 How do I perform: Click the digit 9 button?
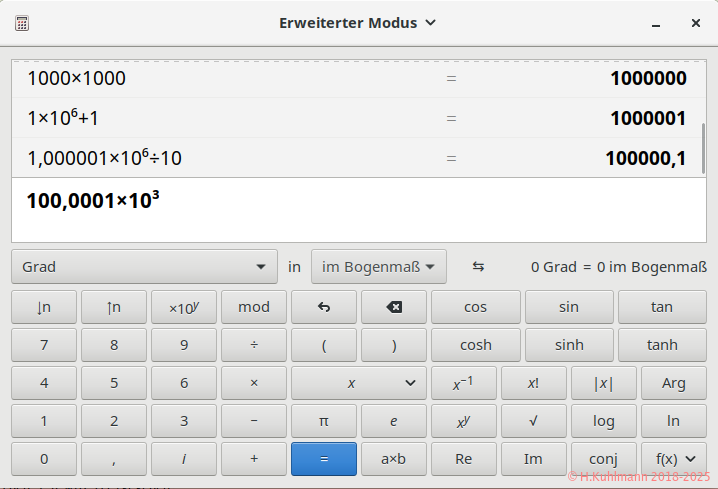click(x=184, y=345)
